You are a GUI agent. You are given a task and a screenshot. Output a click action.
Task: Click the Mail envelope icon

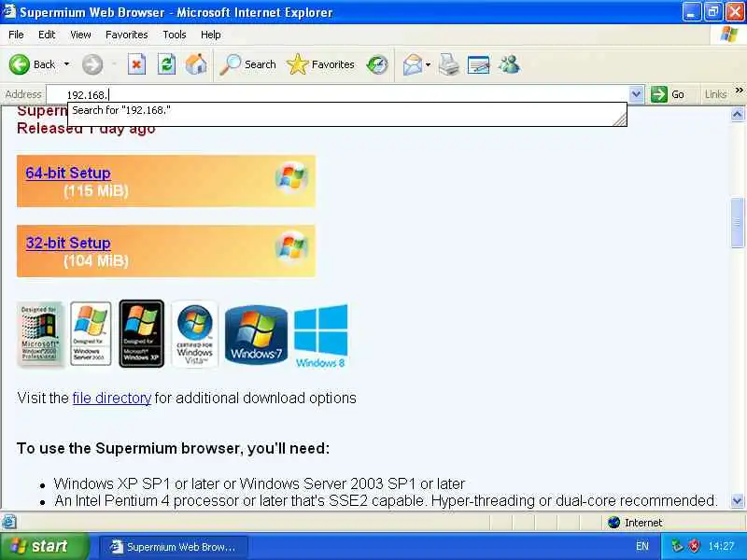coord(412,64)
